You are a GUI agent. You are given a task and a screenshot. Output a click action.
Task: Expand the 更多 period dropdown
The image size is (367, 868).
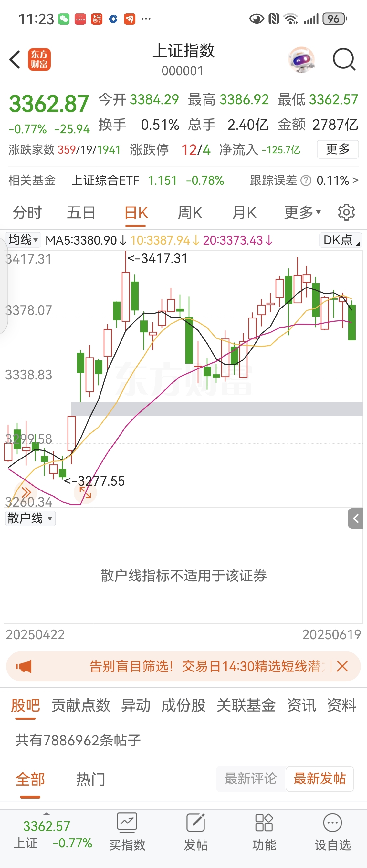(303, 212)
